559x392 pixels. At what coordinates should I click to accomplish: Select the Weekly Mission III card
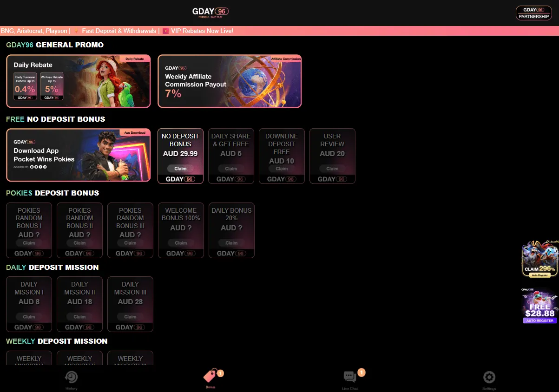130,358
